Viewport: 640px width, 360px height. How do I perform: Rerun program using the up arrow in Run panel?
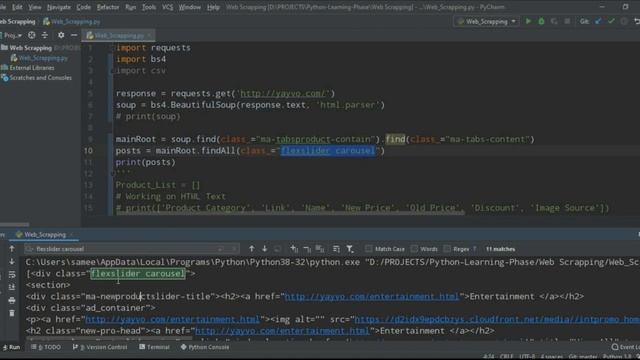click(x=12, y=248)
